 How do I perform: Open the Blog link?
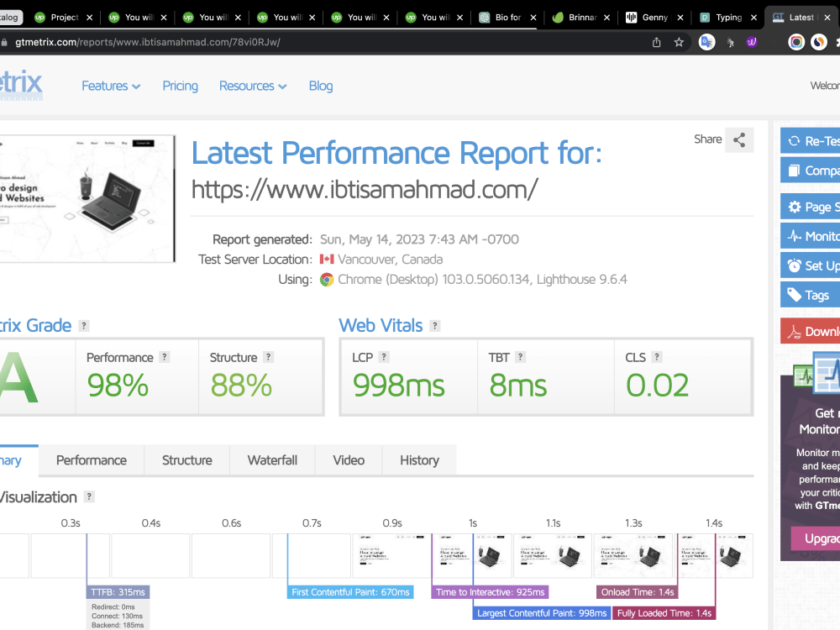[321, 86]
